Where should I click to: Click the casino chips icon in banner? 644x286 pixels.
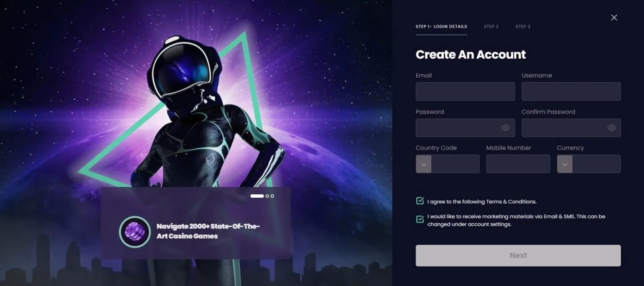click(135, 232)
